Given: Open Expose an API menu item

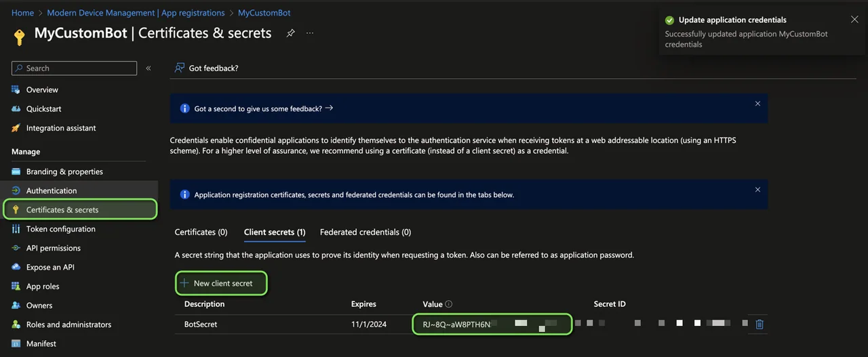Looking at the screenshot, I should tap(50, 268).
